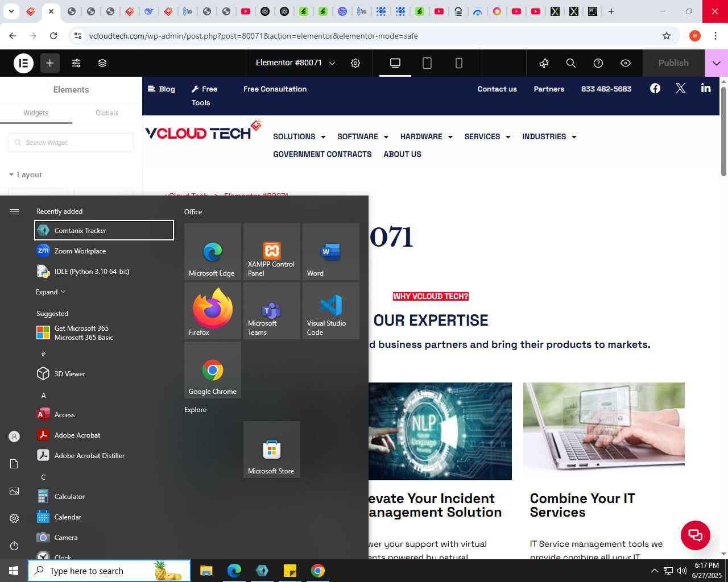This screenshot has height=582, width=728.
Task: Add element with the plus icon
Action: coord(50,63)
